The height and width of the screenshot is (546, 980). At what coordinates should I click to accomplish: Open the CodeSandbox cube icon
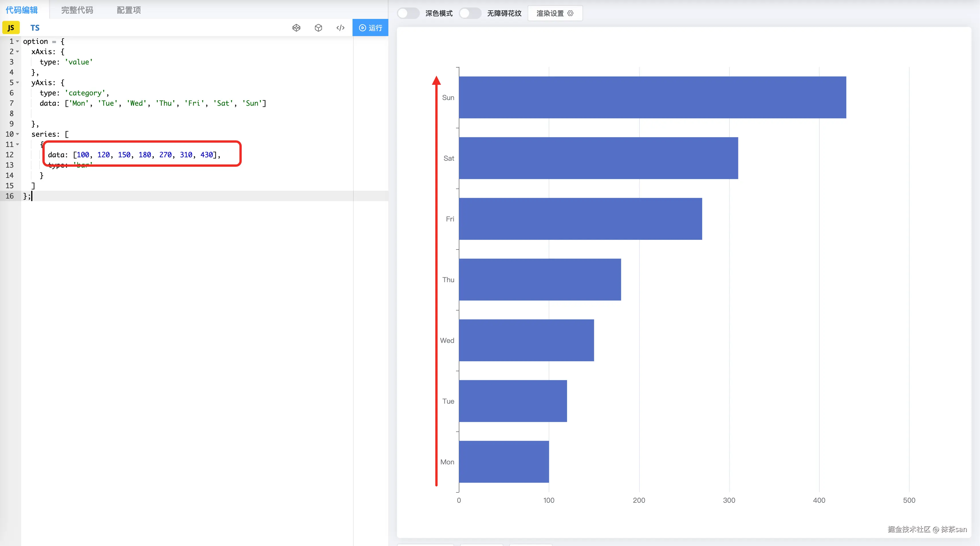(x=318, y=28)
